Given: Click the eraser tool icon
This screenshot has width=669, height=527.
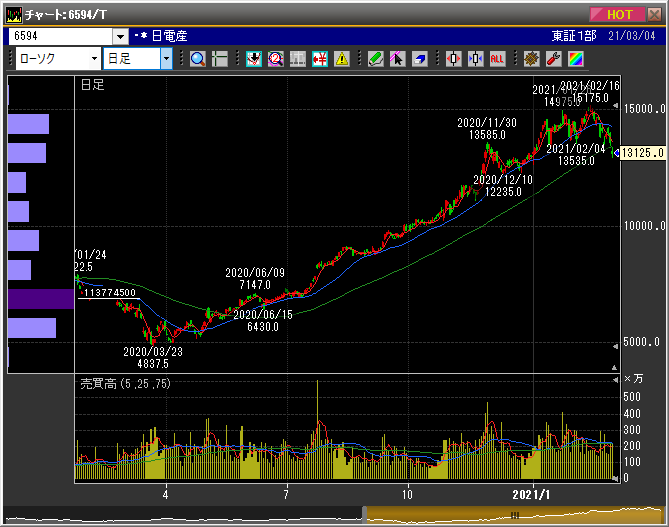Looking at the screenshot, I should pos(419,59).
